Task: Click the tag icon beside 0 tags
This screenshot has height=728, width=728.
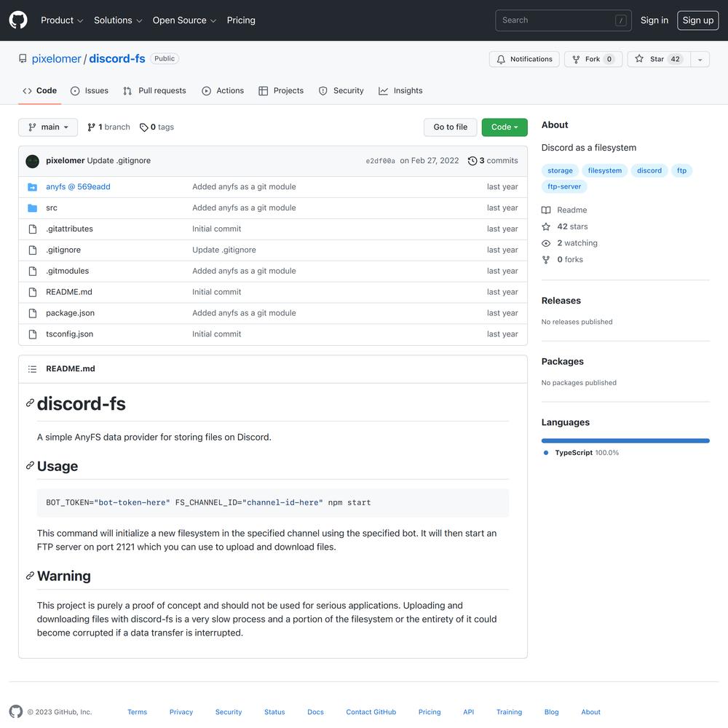Action: (144, 127)
